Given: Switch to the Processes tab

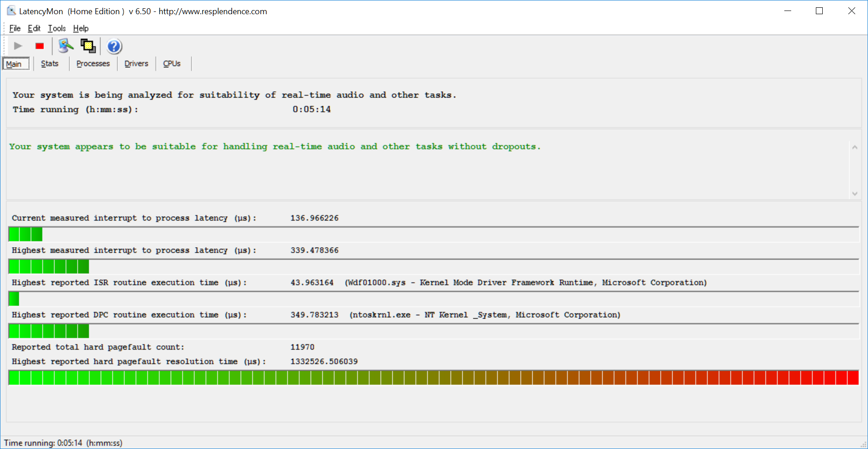Looking at the screenshot, I should 93,64.
